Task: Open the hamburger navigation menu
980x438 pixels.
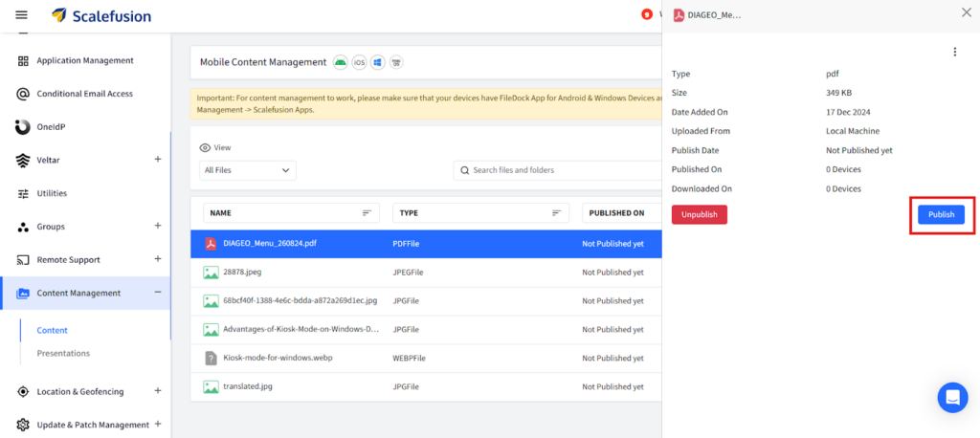Action: click(22, 15)
